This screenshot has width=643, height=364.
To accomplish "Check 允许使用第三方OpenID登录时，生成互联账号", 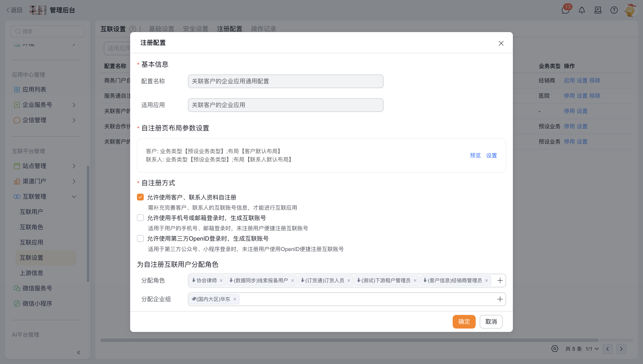I will pyautogui.click(x=140, y=238).
